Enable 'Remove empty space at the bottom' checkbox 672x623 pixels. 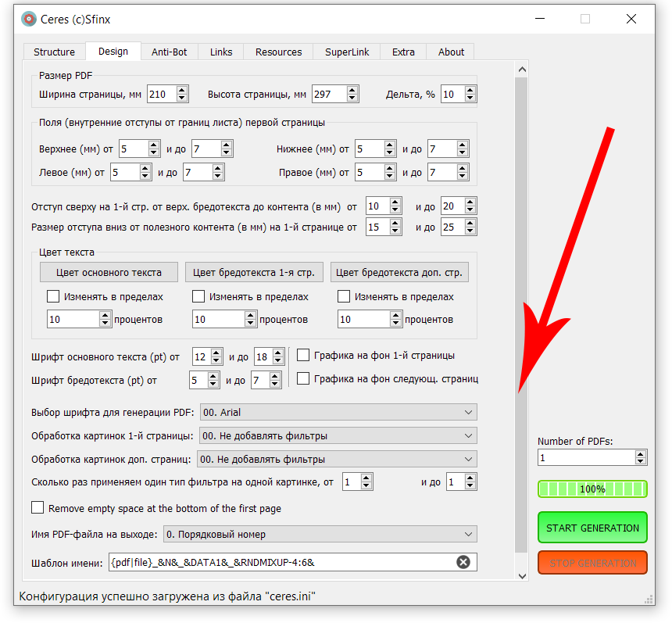[38, 508]
